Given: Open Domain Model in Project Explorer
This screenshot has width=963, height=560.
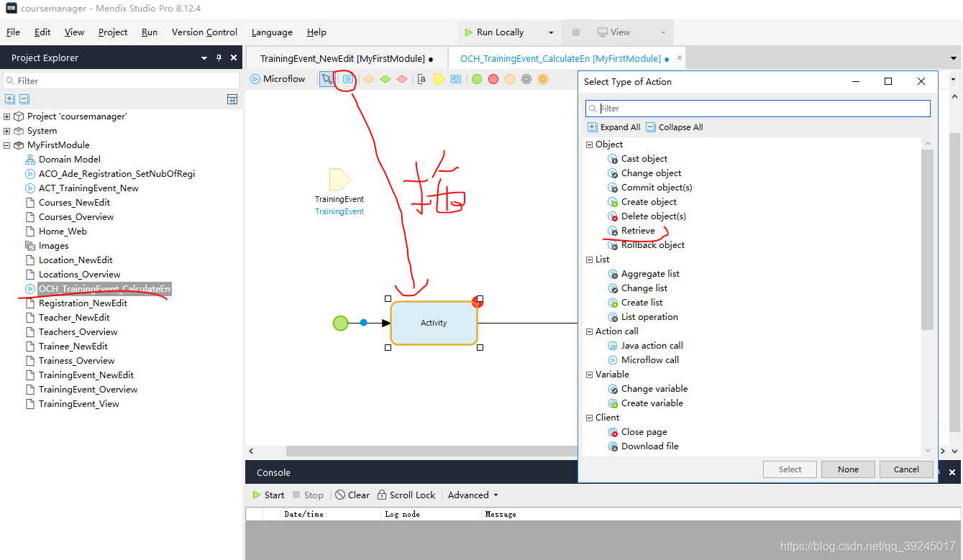Looking at the screenshot, I should (69, 160).
